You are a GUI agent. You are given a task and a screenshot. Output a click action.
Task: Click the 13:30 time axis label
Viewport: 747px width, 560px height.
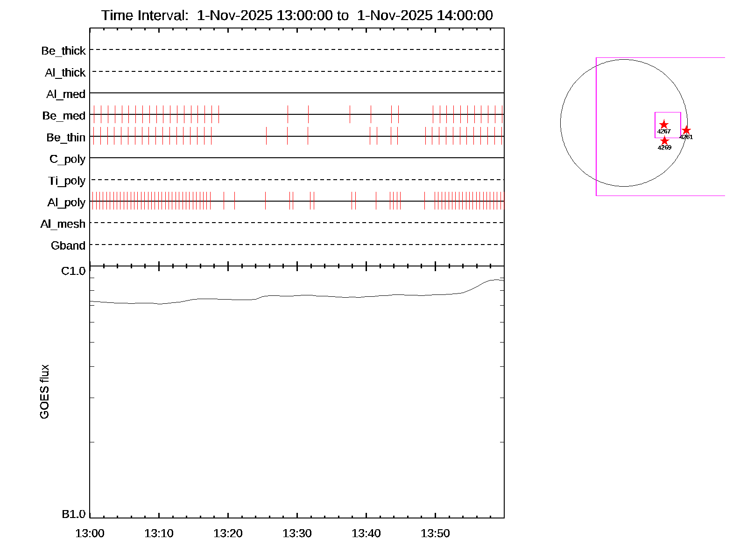pos(297,533)
